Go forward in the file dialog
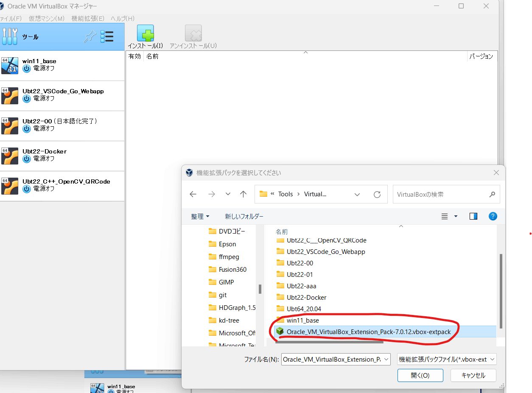The width and height of the screenshot is (532, 393). pyautogui.click(x=212, y=194)
